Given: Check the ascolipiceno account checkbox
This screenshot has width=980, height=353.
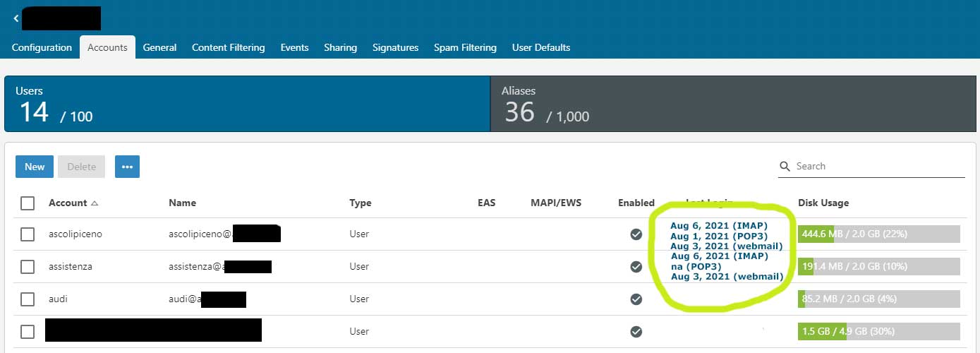Looking at the screenshot, I should 28,234.
